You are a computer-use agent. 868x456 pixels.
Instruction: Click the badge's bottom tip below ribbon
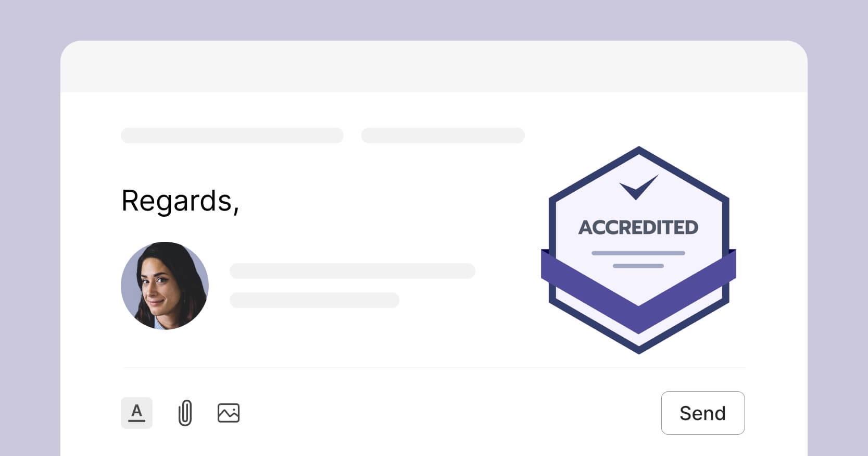pos(639,343)
